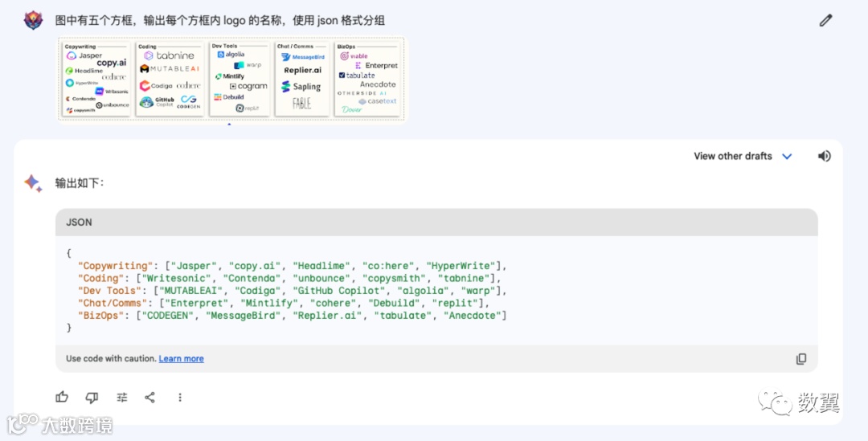Click the share response icon
This screenshot has width=868, height=441.
150,398
